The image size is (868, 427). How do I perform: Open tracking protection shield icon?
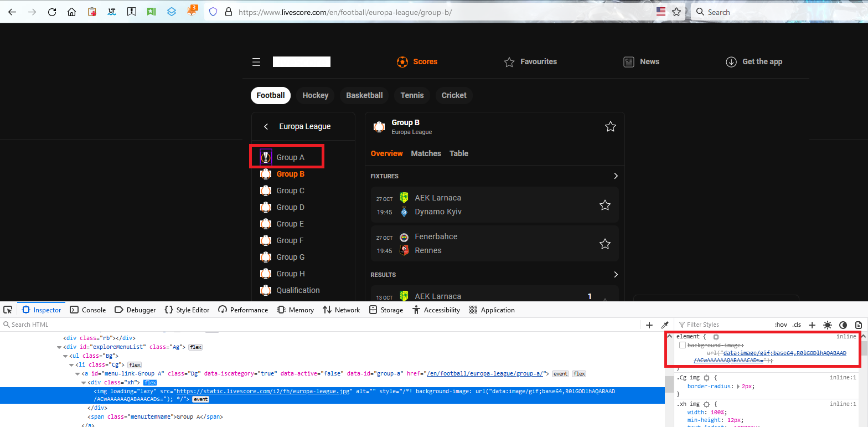tap(213, 12)
